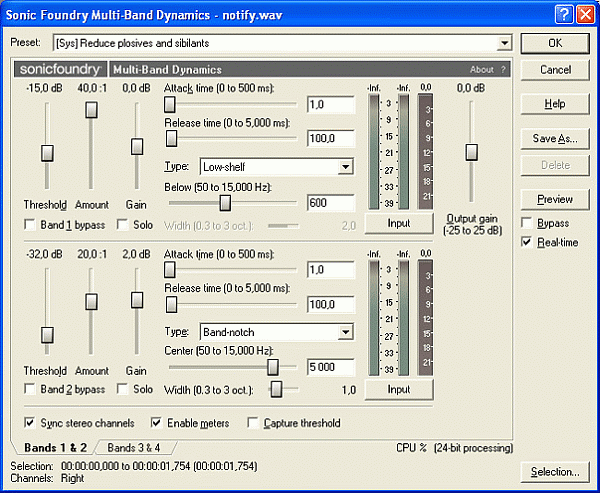Click the Cancel button

[x=555, y=70]
